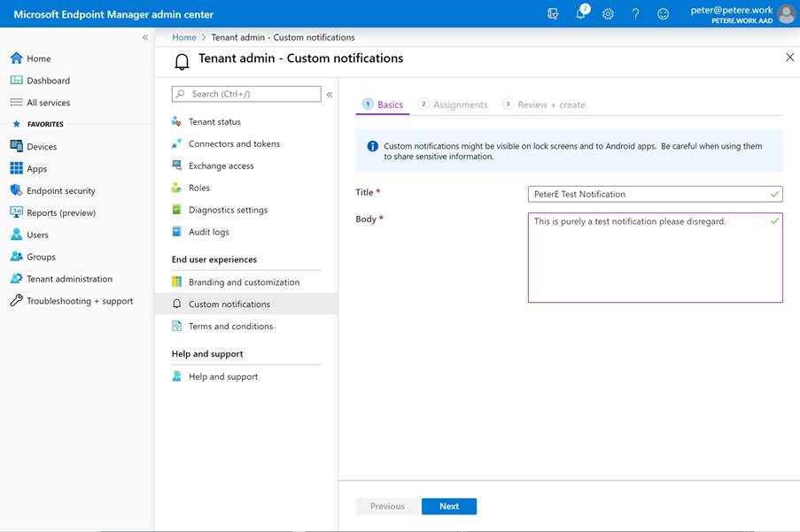Open Directory and subscription filter icon
Image resolution: width=800 pixels, height=532 pixels.
pos(554,14)
